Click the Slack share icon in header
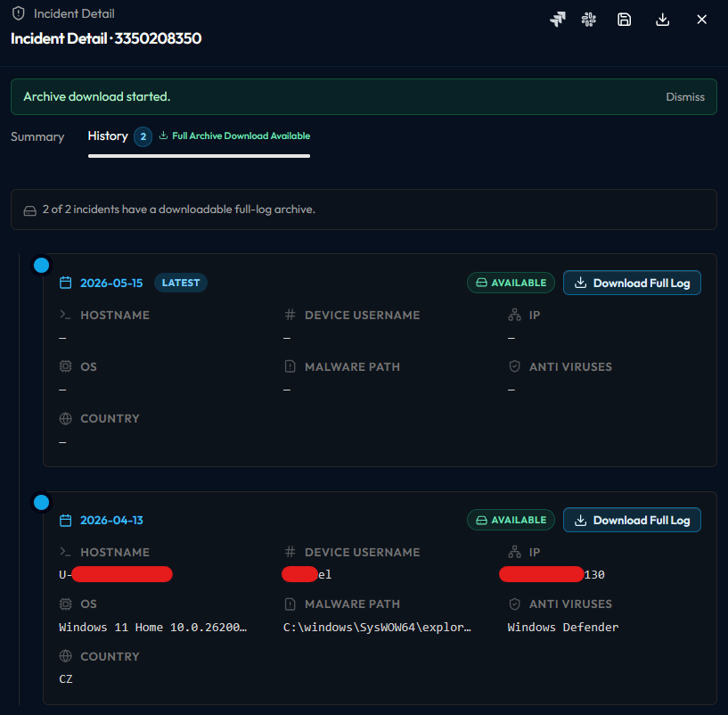The height and width of the screenshot is (715, 728). pos(589,19)
